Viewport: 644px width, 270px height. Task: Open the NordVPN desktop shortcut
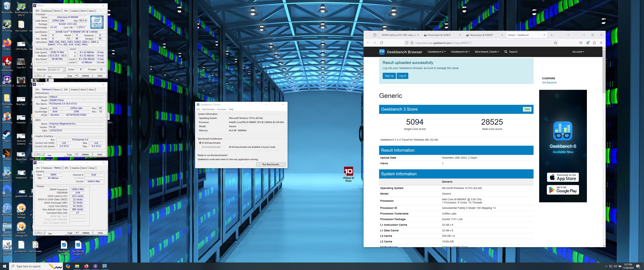(x=7, y=192)
